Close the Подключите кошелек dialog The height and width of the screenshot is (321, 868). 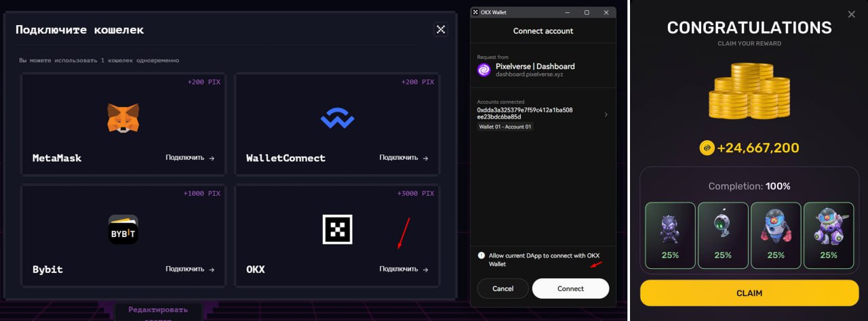[x=441, y=29]
